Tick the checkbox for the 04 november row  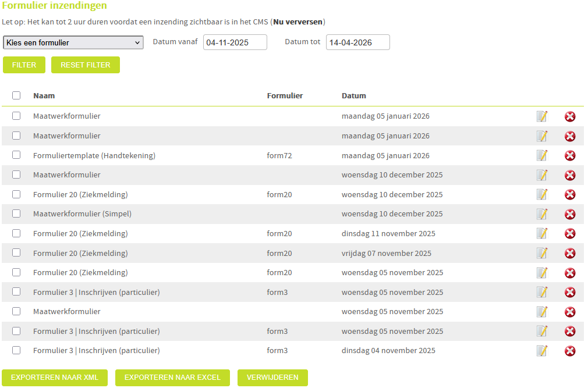click(x=16, y=350)
